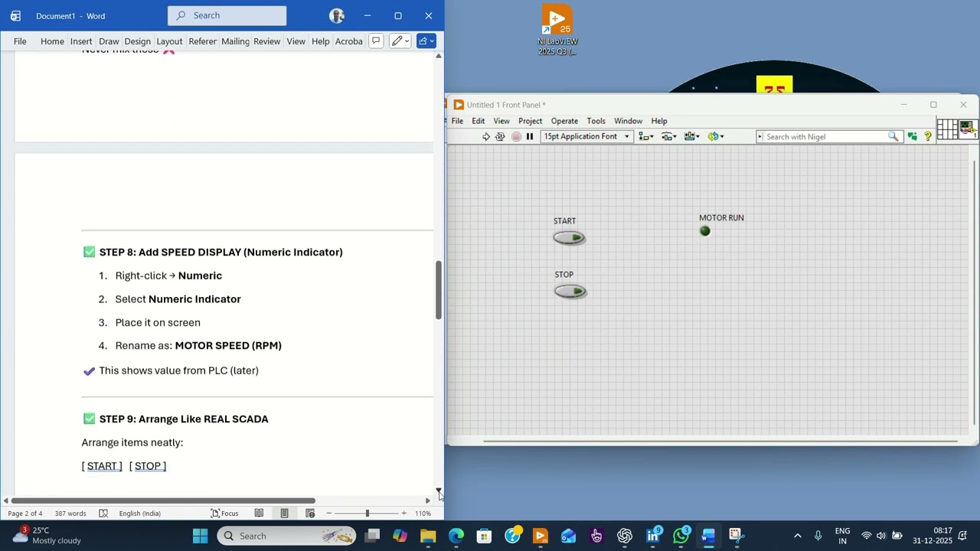
Task: Click the VI icon in LabVIEW corner
Action: pyautogui.click(x=967, y=129)
